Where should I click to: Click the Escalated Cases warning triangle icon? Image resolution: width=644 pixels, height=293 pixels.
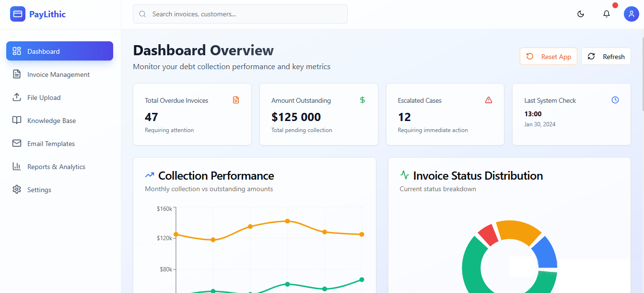489,100
